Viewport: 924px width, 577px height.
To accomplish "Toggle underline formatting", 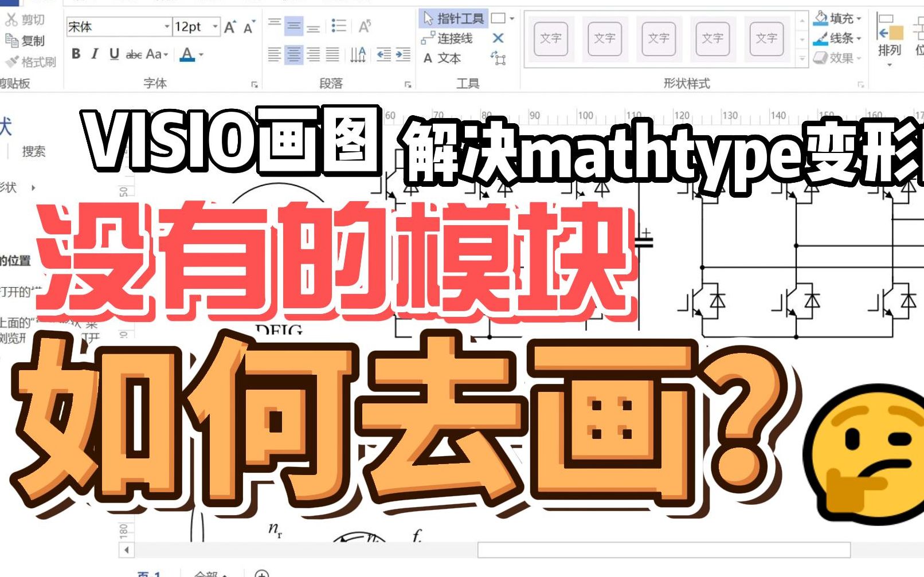I will [114, 54].
